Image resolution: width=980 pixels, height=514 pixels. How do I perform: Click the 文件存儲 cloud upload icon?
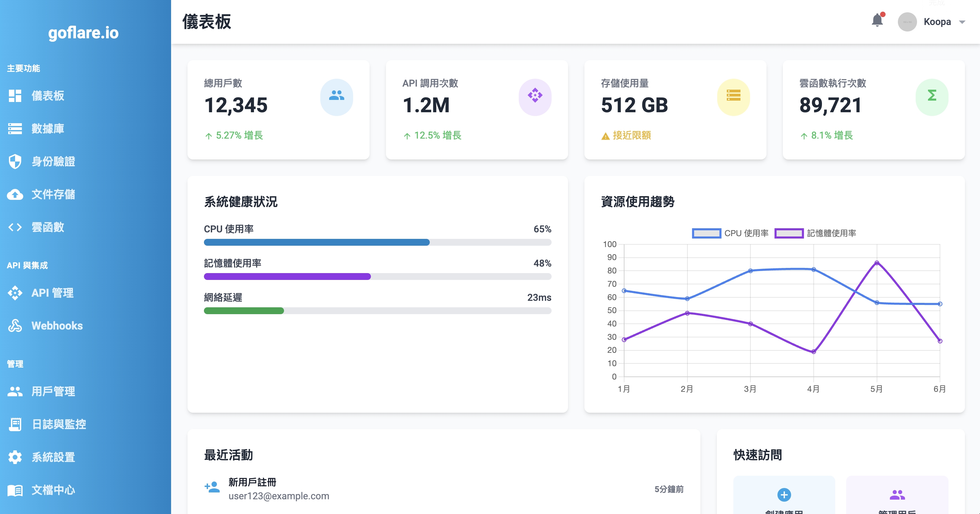coord(15,194)
